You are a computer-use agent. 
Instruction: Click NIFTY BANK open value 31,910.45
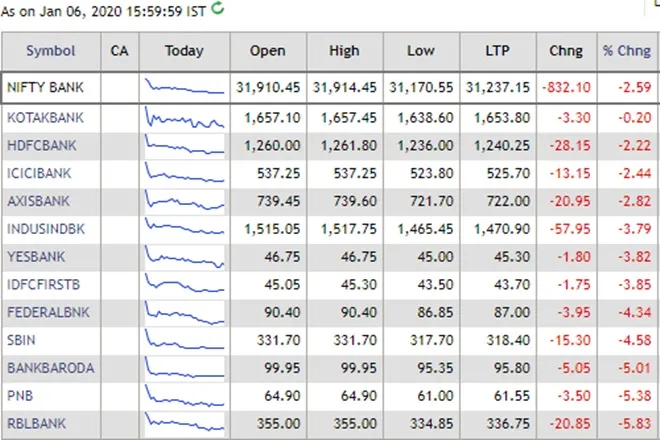point(268,88)
